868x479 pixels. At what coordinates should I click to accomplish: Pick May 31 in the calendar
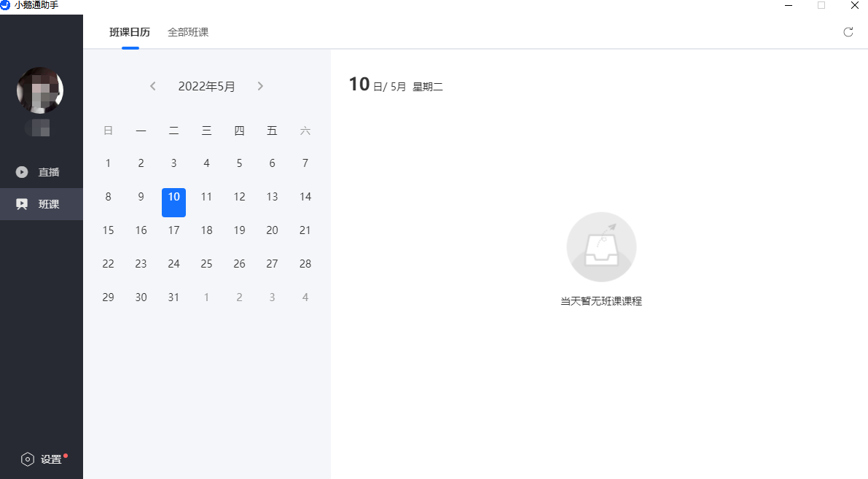click(173, 297)
